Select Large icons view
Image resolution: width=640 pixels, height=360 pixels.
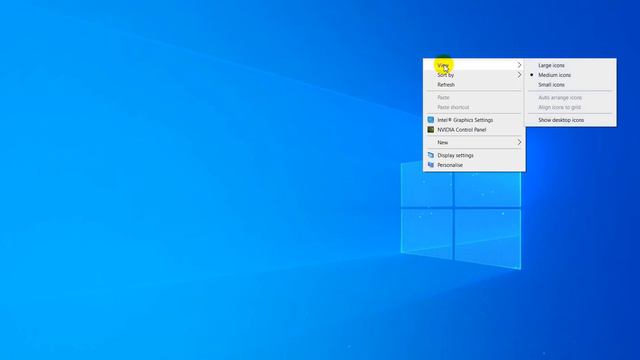[571, 65]
